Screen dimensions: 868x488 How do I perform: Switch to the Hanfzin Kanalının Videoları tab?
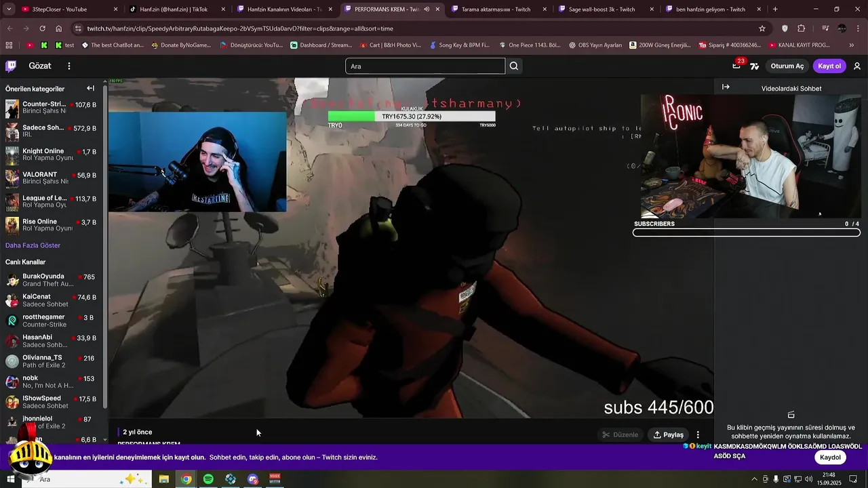point(283,9)
